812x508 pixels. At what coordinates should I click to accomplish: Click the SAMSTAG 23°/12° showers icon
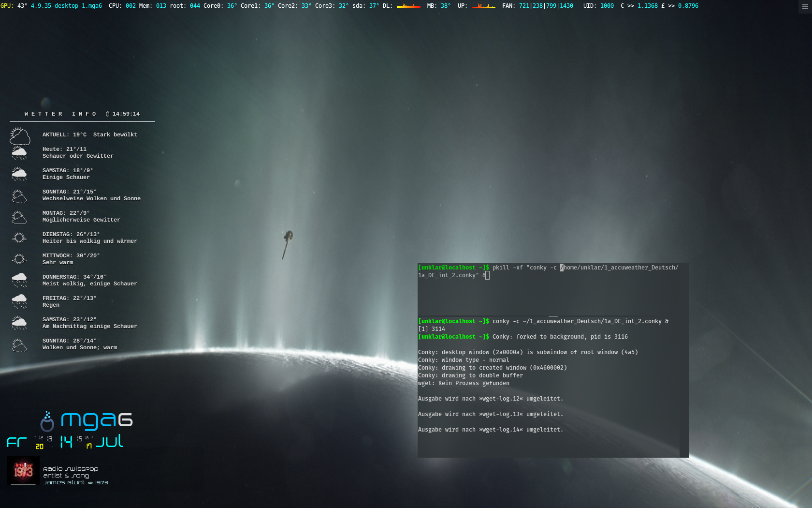19,323
